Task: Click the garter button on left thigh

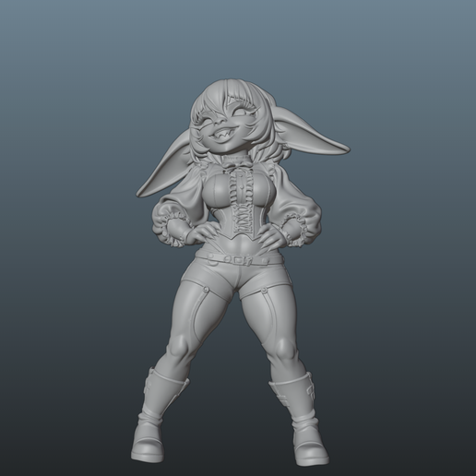Action: click(x=206, y=289)
